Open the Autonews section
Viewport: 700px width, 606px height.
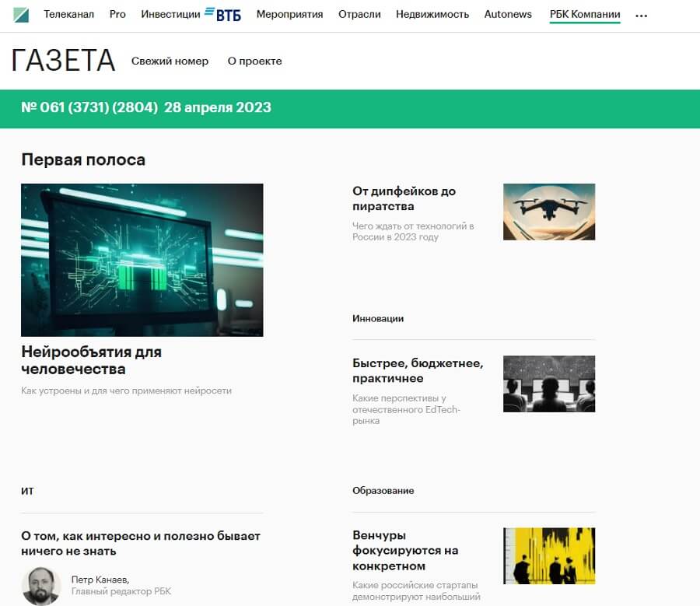[x=507, y=13]
